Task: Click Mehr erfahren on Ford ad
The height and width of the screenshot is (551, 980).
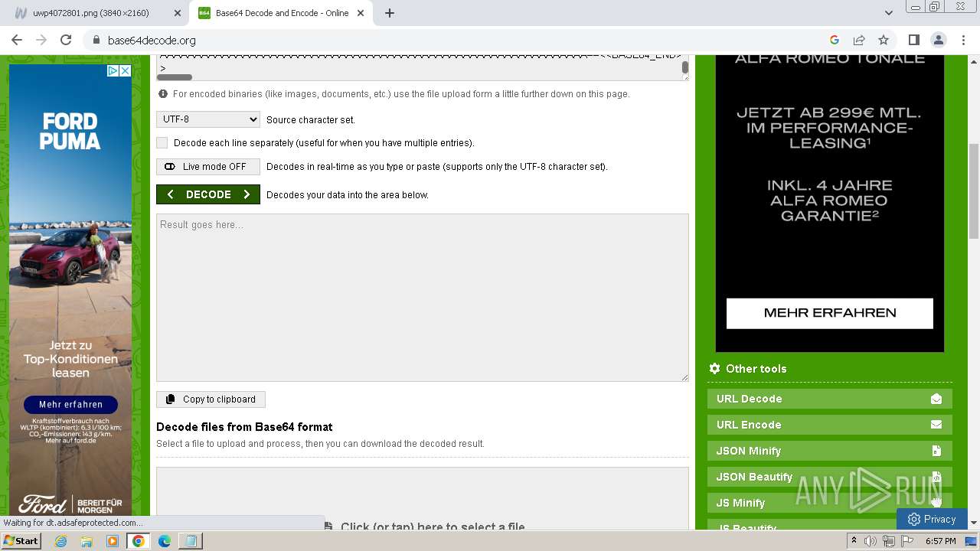Action: click(70, 404)
